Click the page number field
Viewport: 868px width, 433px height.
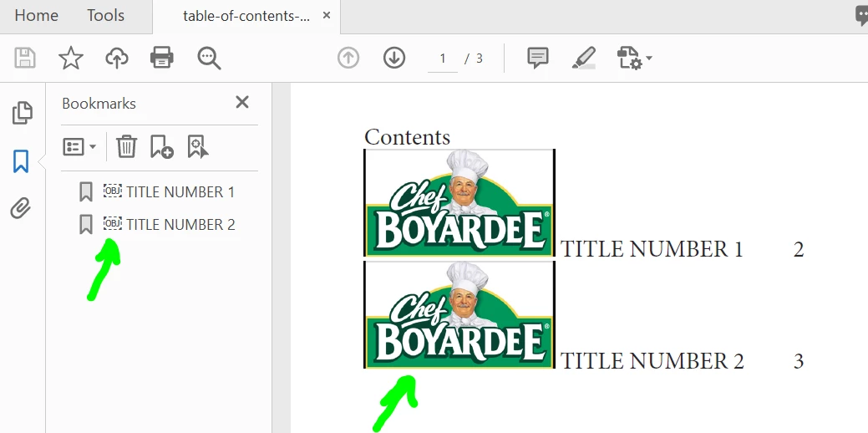442,59
